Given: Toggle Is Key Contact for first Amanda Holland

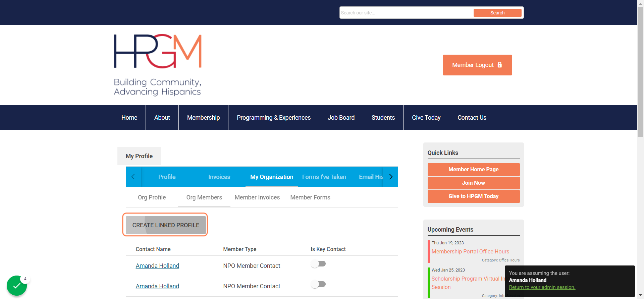Looking at the screenshot, I should pos(318,264).
